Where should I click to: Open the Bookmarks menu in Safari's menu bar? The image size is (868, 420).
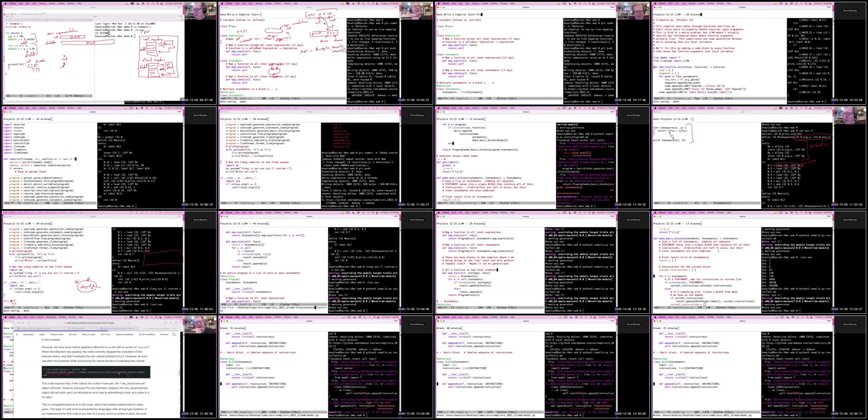click(51, 317)
